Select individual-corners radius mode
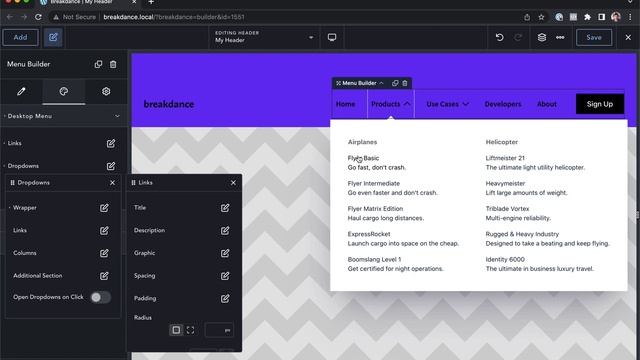The height and width of the screenshot is (360, 640). click(x=190, y=330)
